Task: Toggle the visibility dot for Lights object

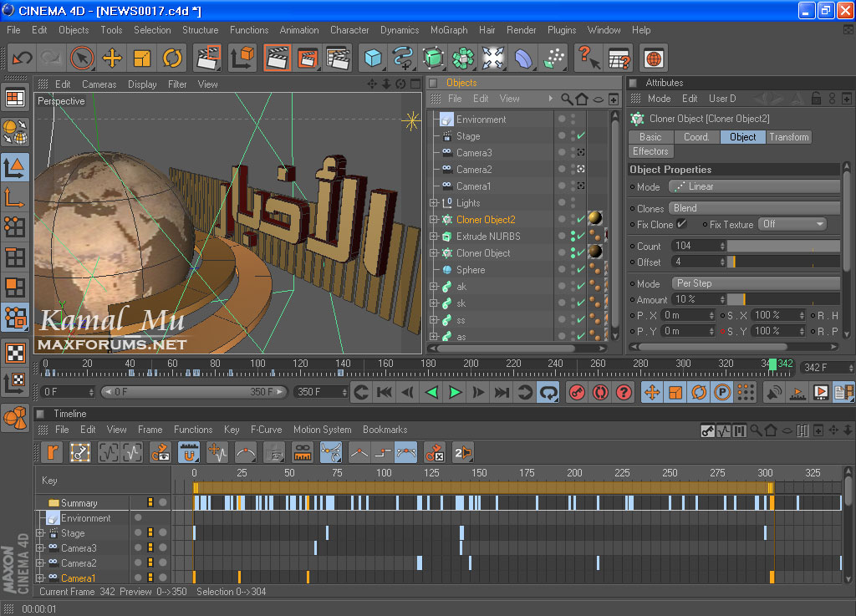Action: (x=561, y=202)
